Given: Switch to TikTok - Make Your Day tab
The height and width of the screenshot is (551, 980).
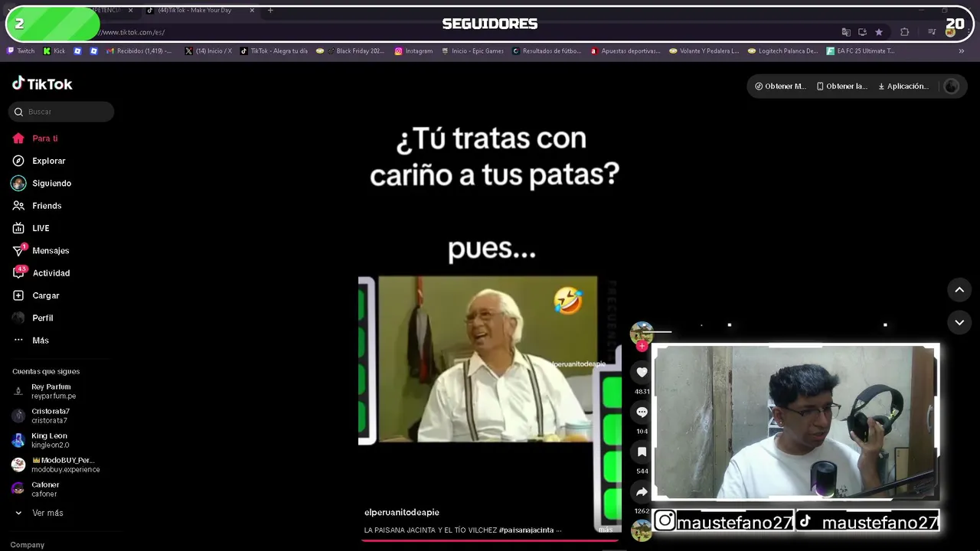Looking at the screenshot, I should coord(200,11).
